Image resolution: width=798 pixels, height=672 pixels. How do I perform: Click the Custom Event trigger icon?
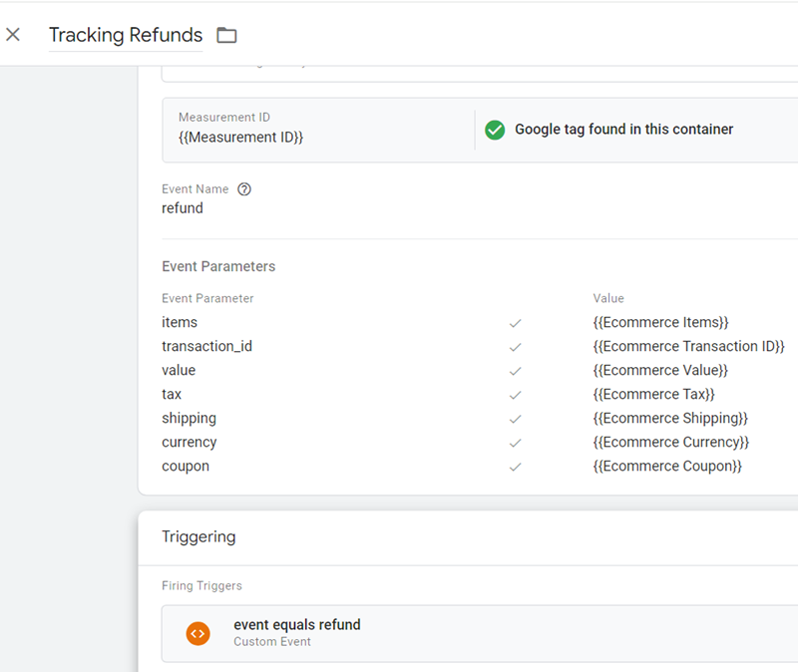click(x=199, y=633)
